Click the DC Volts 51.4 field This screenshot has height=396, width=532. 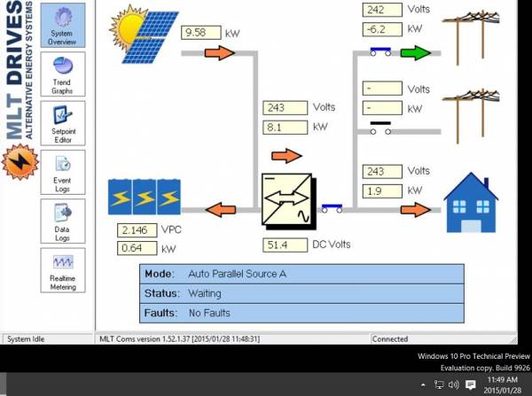[x=285, y=245]
